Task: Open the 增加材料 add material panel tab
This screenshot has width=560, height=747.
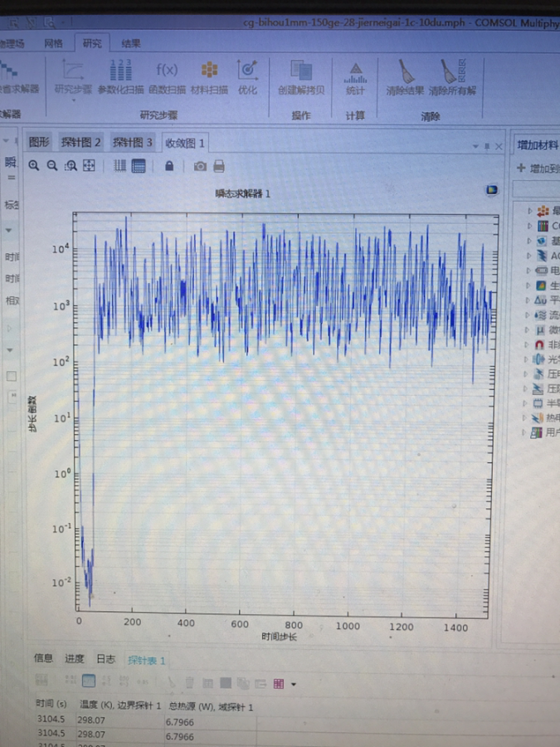Action: click(x=537, y=144)
